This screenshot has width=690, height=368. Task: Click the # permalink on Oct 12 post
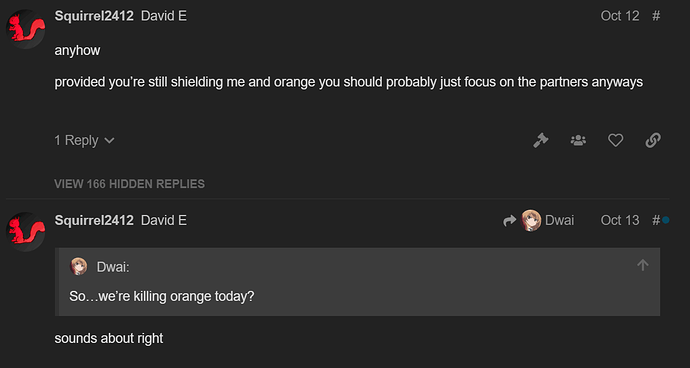656,16
